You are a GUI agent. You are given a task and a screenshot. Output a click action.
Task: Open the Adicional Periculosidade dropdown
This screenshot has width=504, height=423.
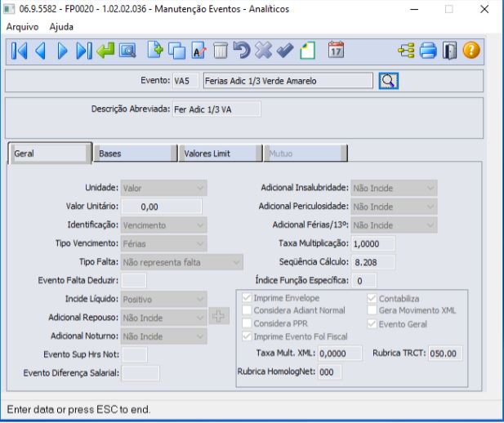point(394,207)
